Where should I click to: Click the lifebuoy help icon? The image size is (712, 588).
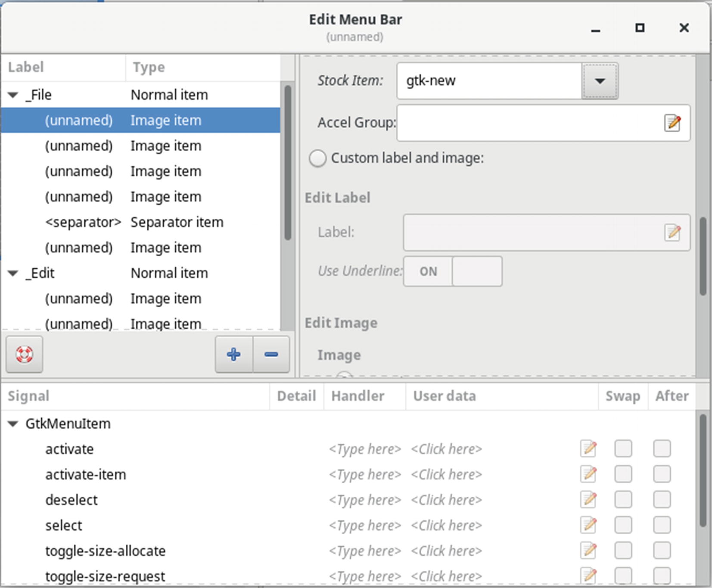[x=25, y=355]
